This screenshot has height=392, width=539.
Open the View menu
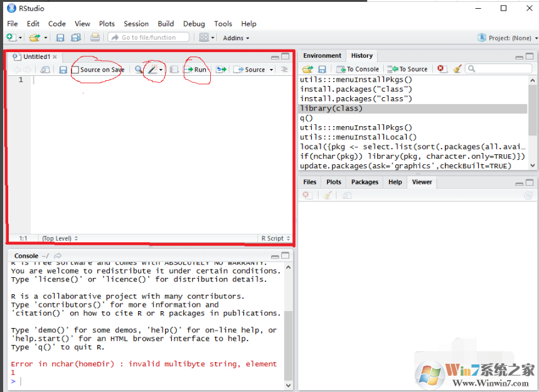pyautogui.click(x=82, y=24)
